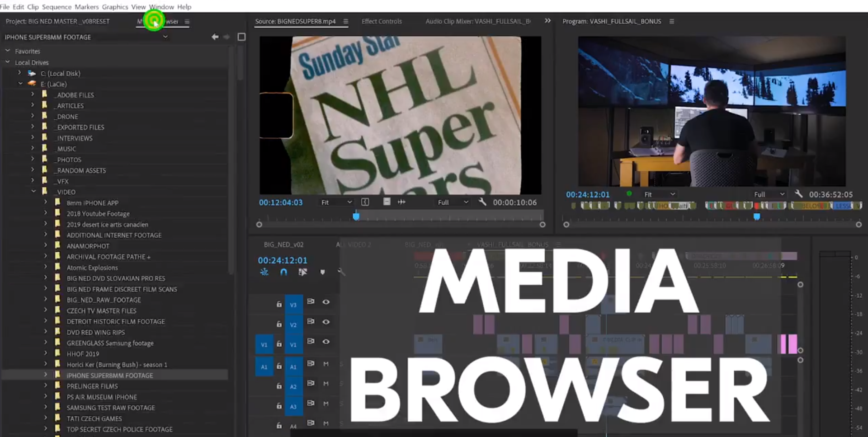Open Program monitor Fit zoom dropdown

(660, 194)
